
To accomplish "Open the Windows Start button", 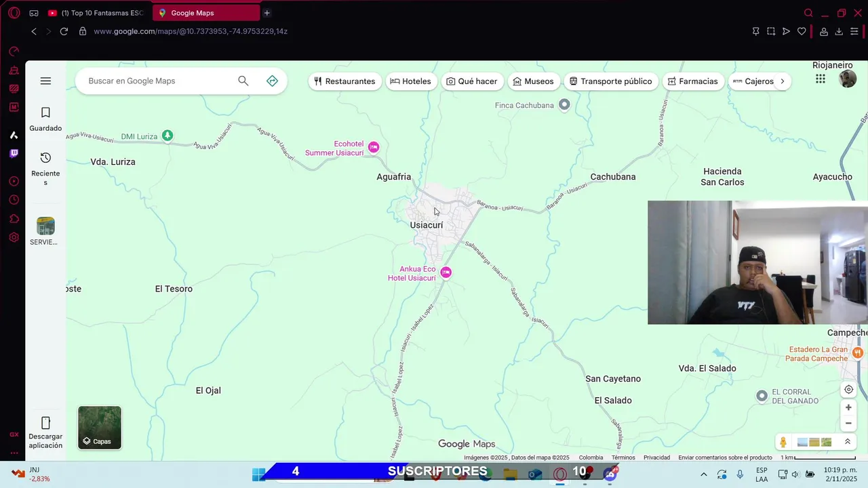I will [x=258, y=474].
